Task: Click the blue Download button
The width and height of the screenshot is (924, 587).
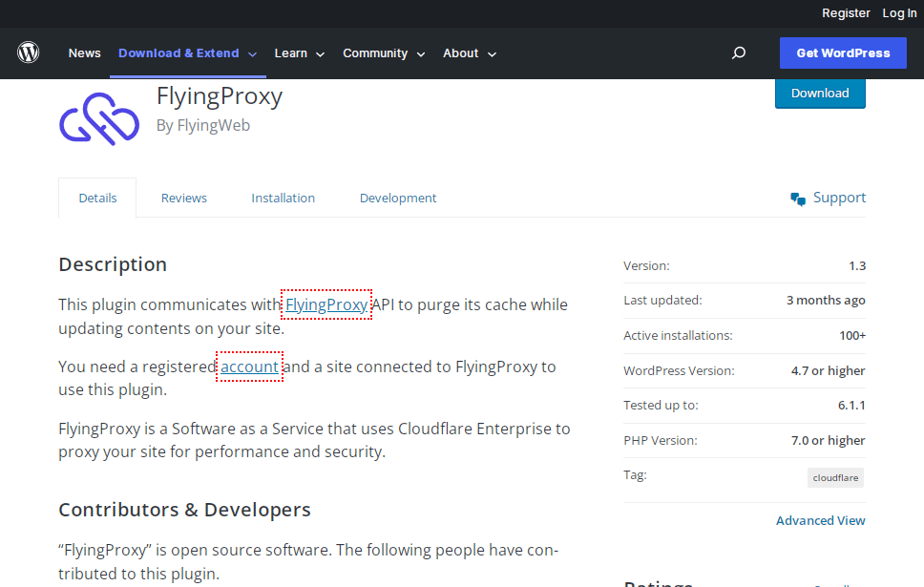Action: coord(820,94)
